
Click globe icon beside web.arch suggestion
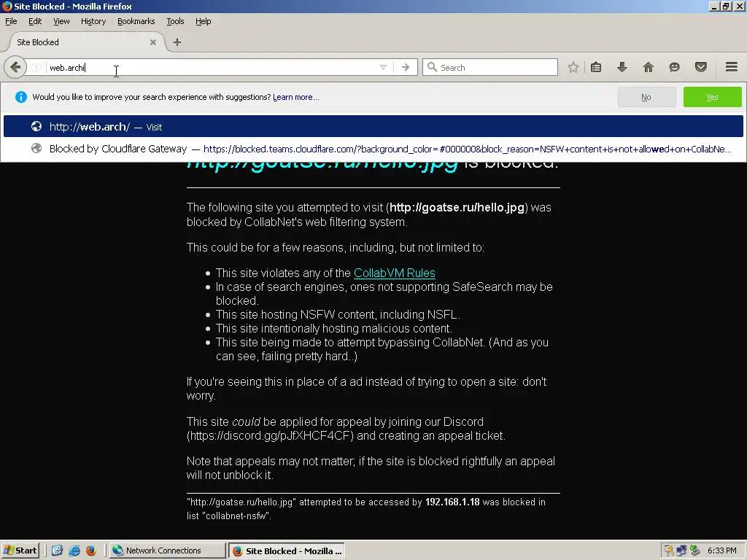coord(36,126)
